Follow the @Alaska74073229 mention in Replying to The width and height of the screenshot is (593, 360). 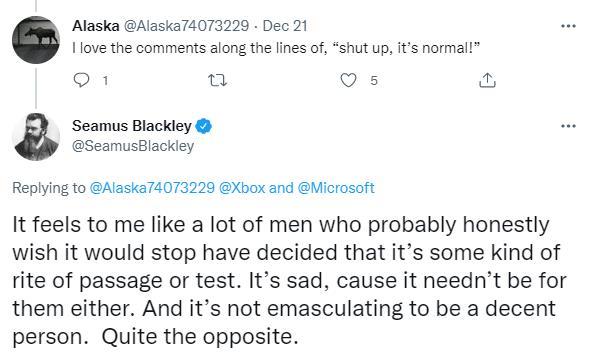(x=152, y=188)
